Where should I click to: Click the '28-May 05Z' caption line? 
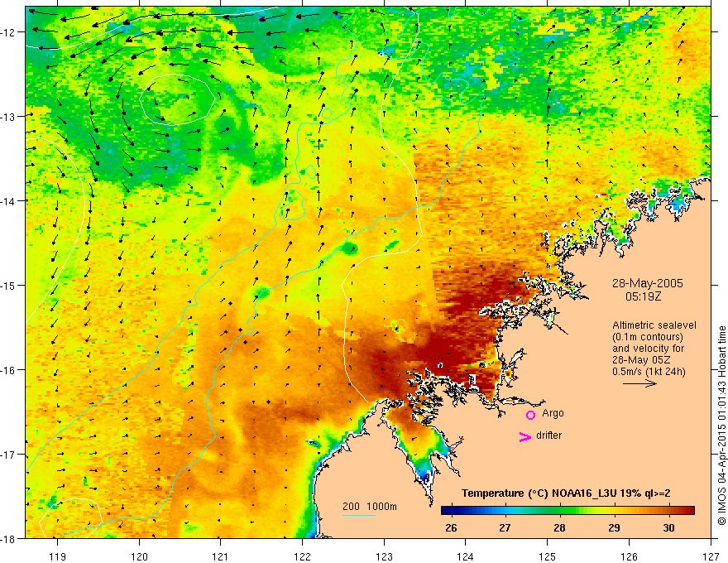click(x=642, y=360)
